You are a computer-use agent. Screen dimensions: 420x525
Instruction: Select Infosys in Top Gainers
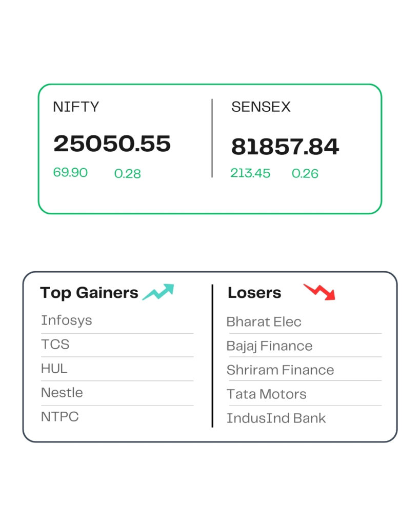click(x=66, y=321)
